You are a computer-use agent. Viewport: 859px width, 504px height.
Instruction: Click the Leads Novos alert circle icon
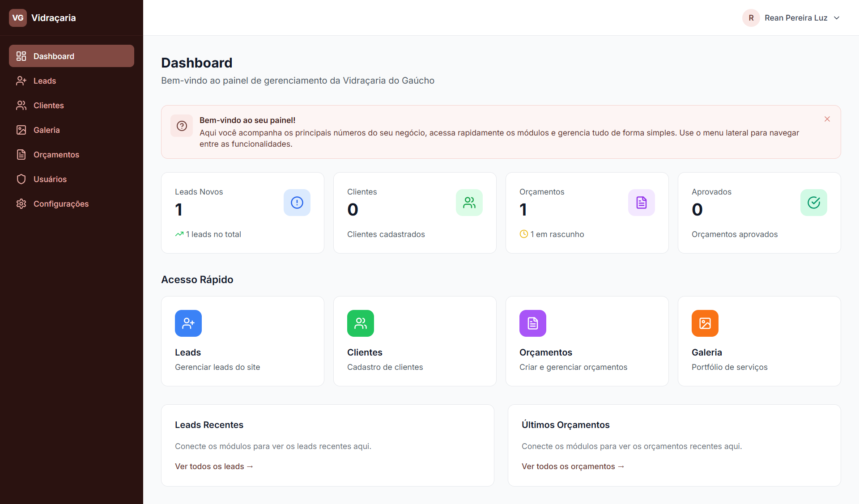point(297,203)
